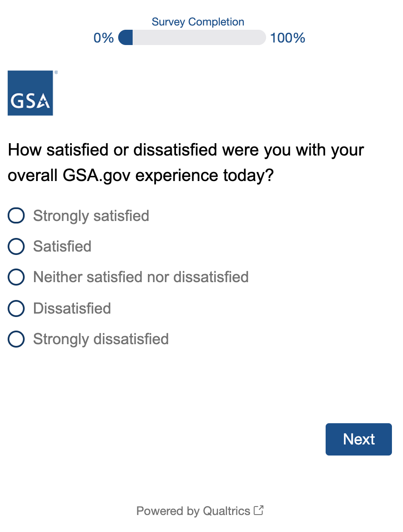Viewport: 403px width, 532px height.
Task: Click the filled blue start of progress bar
Action: (x=126, y=37)
